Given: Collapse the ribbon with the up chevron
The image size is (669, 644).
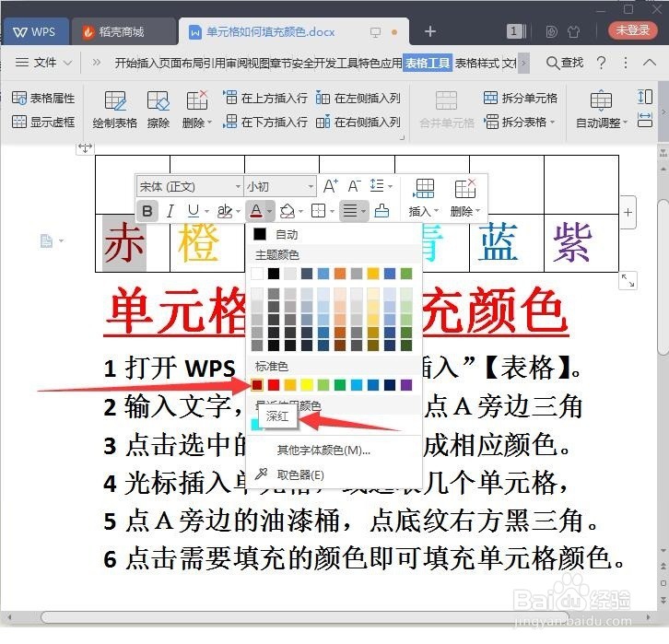Looking at the screenshot, I should [x=650, y=63].
